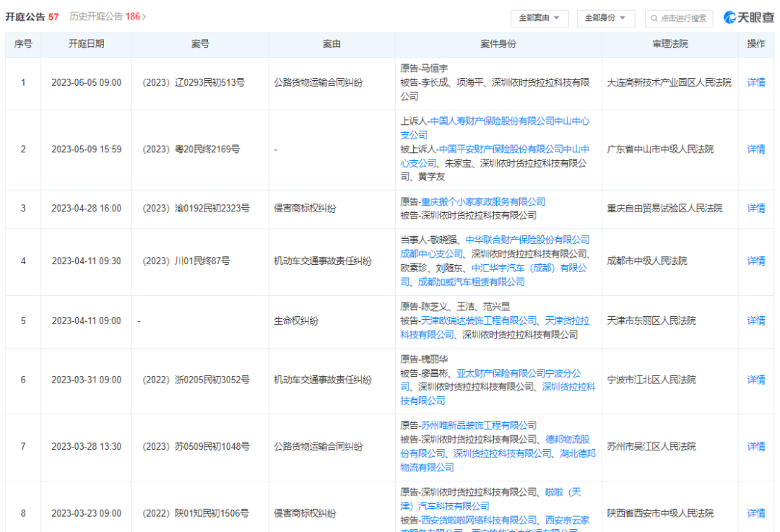Open 详情 for case 粤20民终2169号
Viewport: 780px width, 532px height.
756,149
